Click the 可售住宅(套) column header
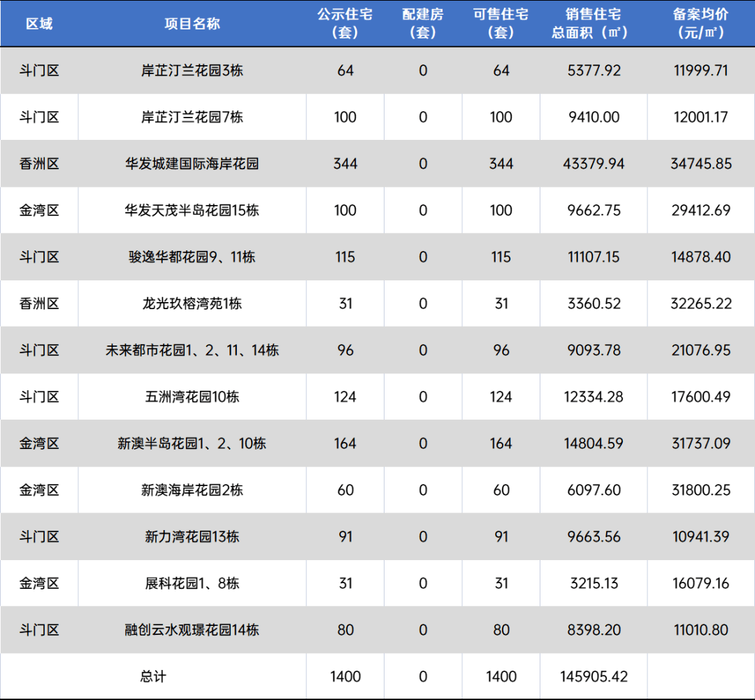Image resolution: width=755 pixels, height=700 pixels. 501,24
